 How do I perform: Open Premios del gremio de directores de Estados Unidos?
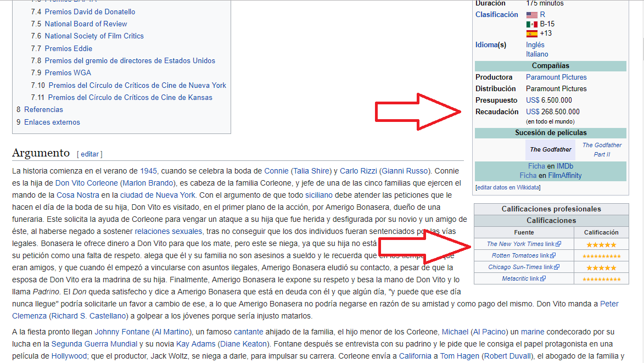point(130,61)
